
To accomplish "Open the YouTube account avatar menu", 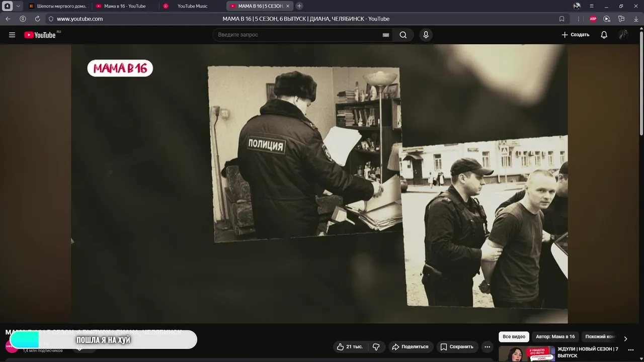I will click(623, 35).
